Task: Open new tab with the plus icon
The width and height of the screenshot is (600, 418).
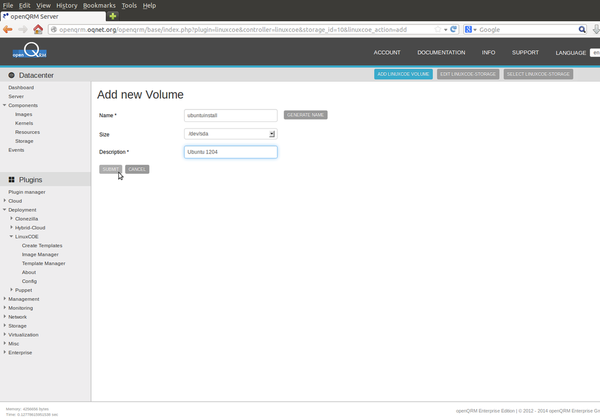Action: coord(112,16)
